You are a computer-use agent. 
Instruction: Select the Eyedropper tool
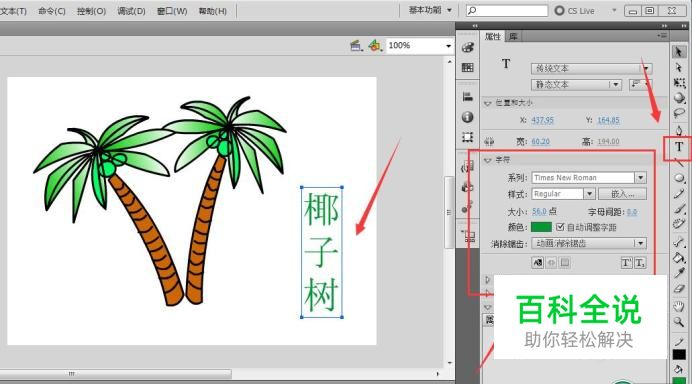[x=679, y=273]
